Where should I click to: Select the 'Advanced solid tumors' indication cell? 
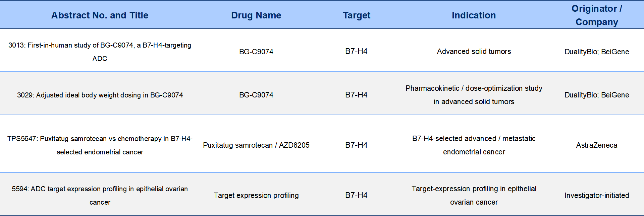(x=474, y=51)
